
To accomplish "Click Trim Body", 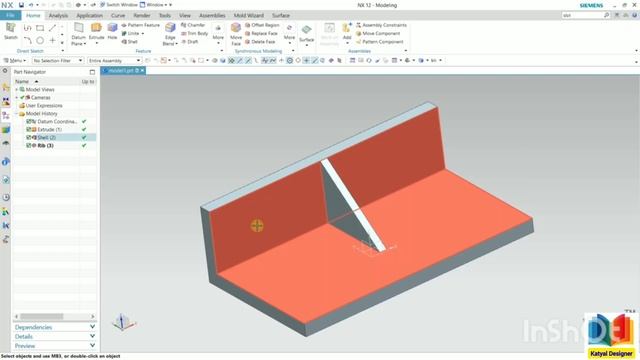I will click(194, 33).
